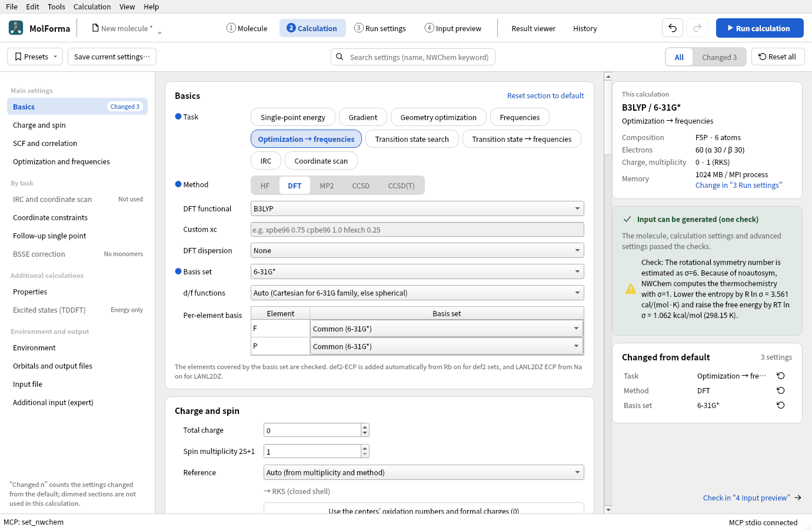Switch to the Input preview step tab
This screenshot has height=530, width=812.
point(453,28)
